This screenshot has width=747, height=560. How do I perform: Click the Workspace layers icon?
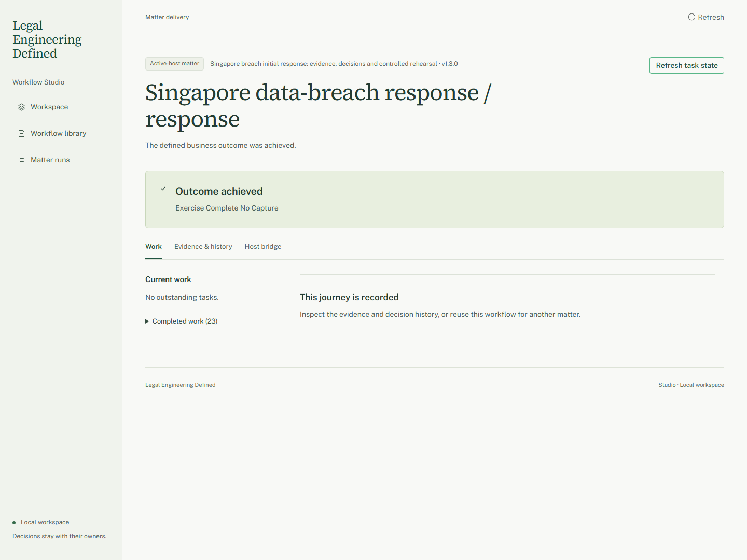[21, 107]
